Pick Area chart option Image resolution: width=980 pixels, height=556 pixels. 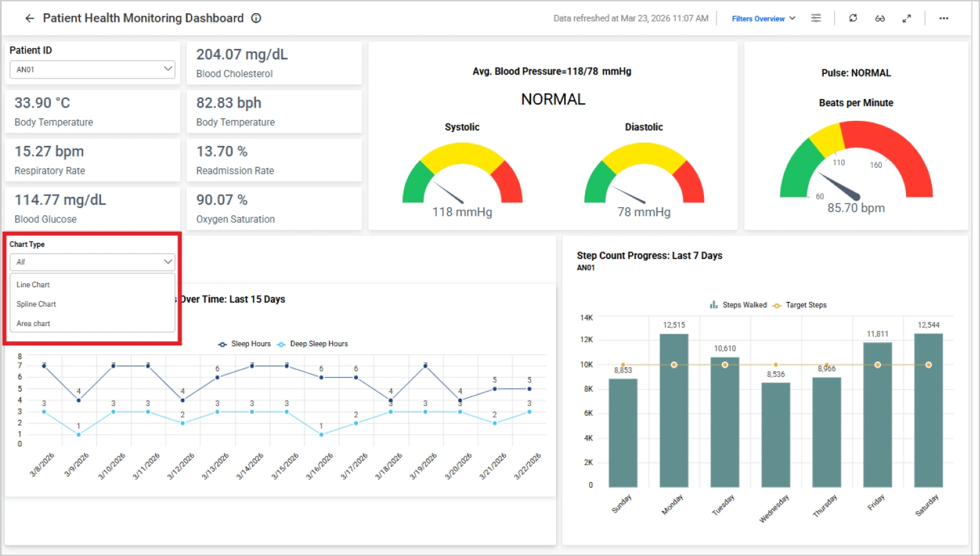(92, 324)
